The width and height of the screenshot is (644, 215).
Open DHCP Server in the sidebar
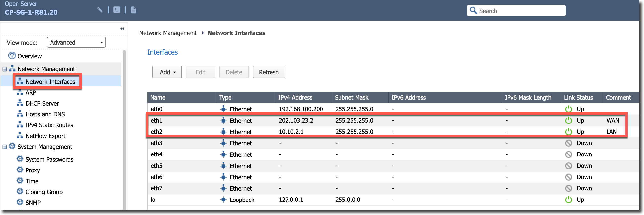coord(42,103)
